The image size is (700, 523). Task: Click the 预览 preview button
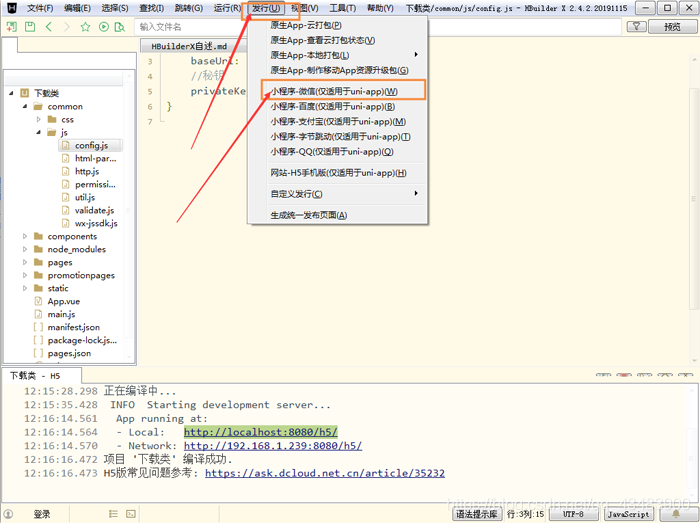[672, 27]
